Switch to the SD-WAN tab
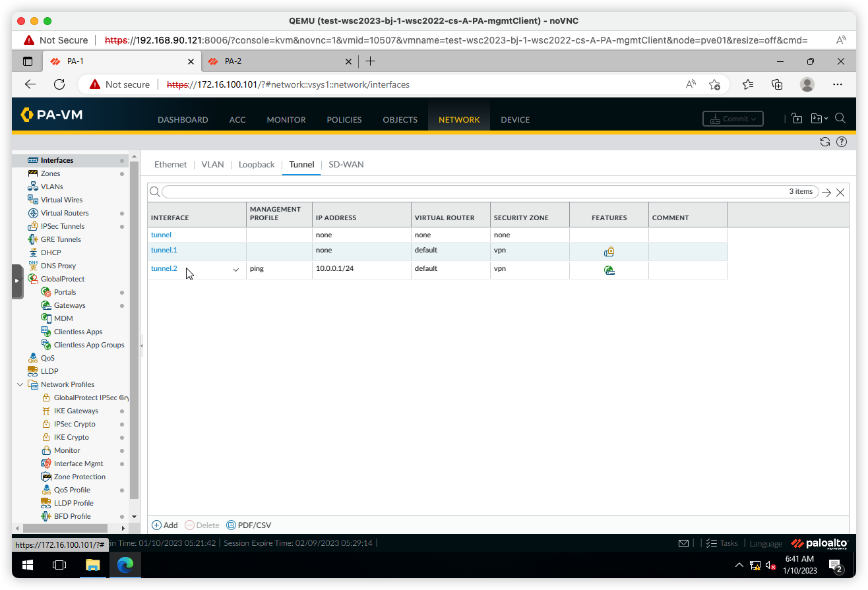The width and height of the screenshot is (868, 590). pyautogui.click(x=346, y=164)
